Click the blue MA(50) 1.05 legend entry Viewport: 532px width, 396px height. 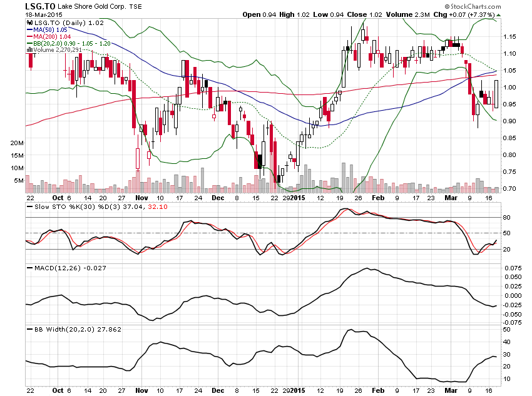tap(50, 29)
